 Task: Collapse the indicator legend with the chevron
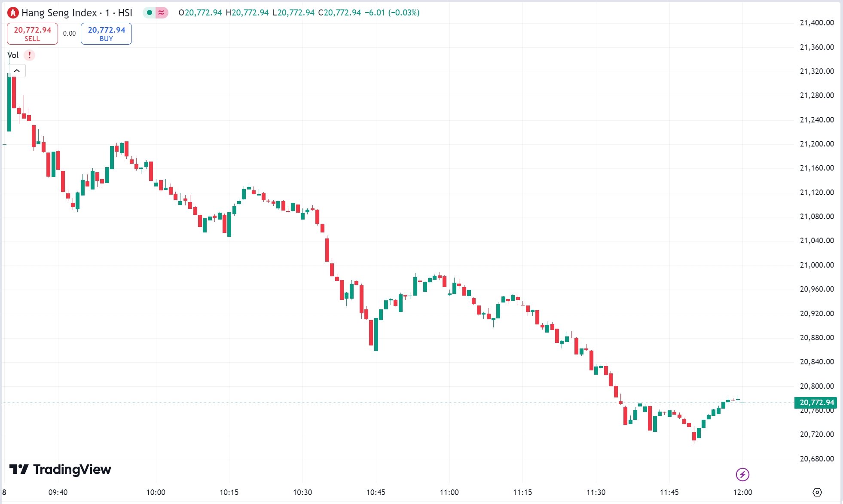click(17, 70)
